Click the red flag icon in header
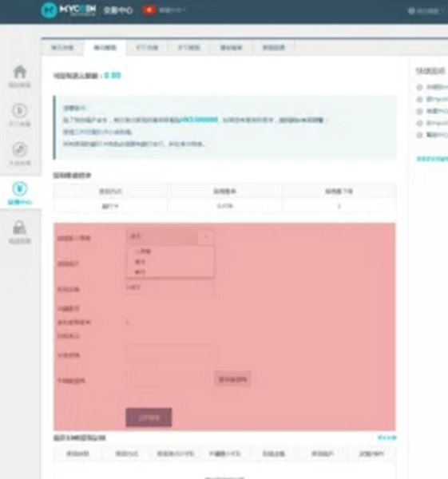Viewport: 448px width, 479px height. click(149, 10)
